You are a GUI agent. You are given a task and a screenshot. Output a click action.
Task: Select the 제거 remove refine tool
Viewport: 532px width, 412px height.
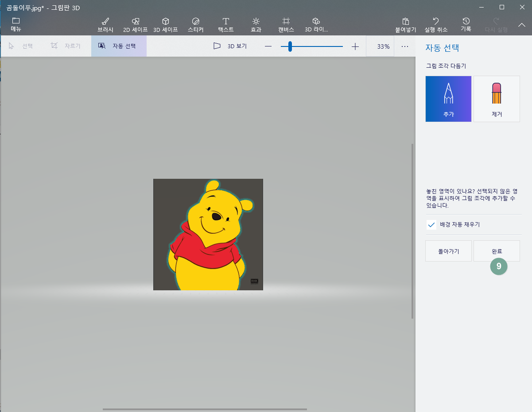pyautogui.click(x=497, y=99)
